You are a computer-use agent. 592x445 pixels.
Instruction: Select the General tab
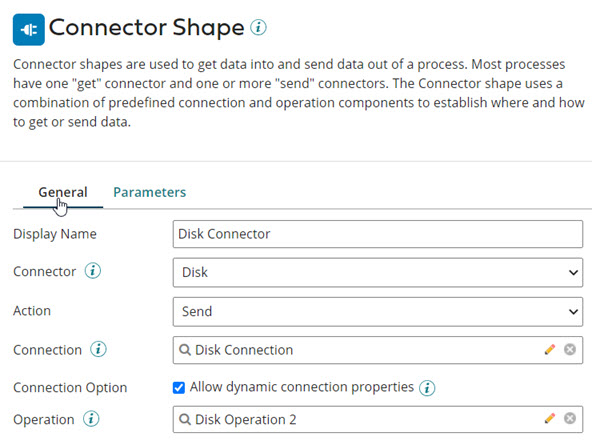[63, 192]
